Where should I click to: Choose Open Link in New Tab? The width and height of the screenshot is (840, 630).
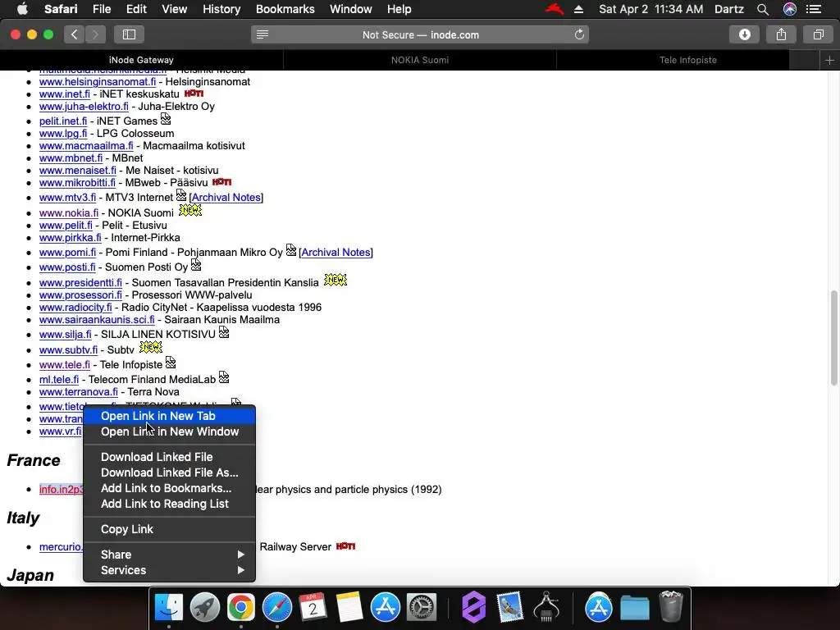169,416
